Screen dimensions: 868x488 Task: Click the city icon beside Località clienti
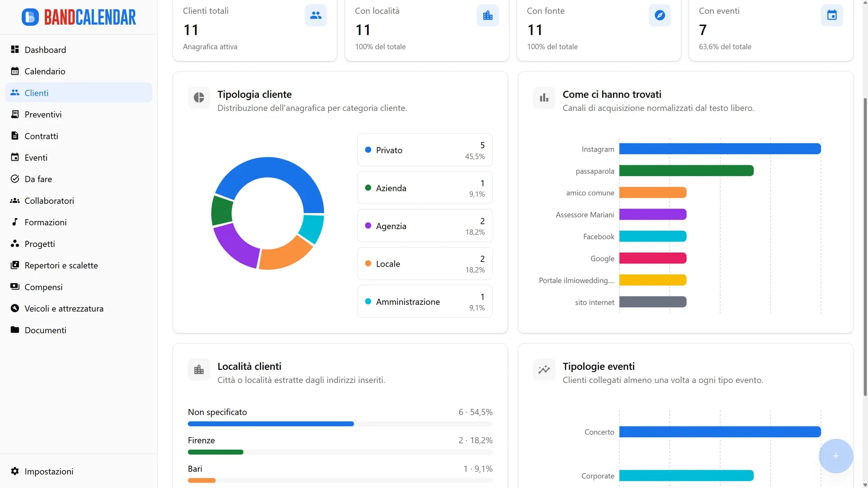click(x=199, y=369)
